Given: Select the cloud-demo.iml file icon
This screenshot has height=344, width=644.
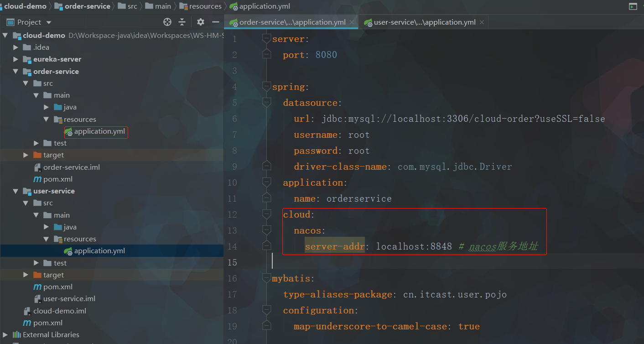Looking at the screenshot, I should 27,311.
